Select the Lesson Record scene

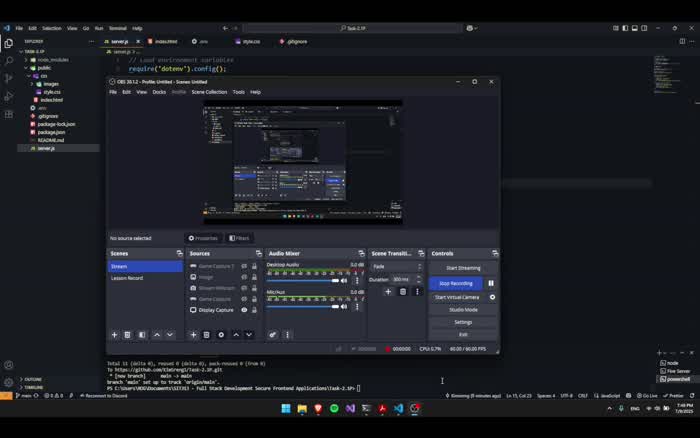[x=127, y=278]
